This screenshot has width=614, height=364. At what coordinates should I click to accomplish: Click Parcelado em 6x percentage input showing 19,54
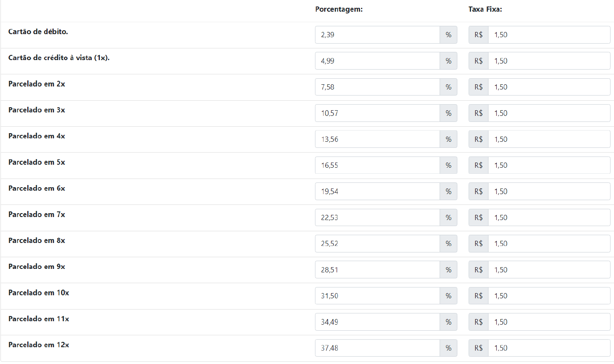(377, 192)
